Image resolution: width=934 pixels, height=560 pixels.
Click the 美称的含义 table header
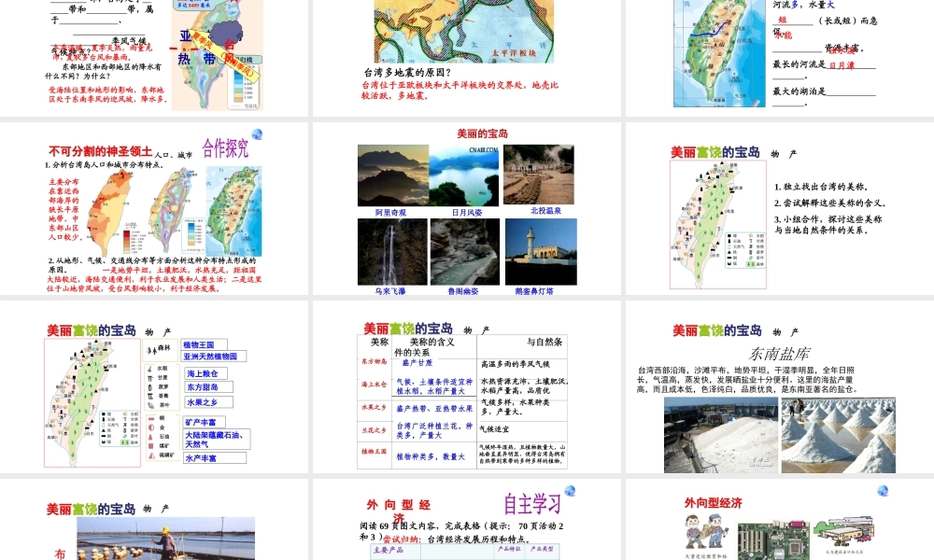pyautogui.click(x=432, y=343)
